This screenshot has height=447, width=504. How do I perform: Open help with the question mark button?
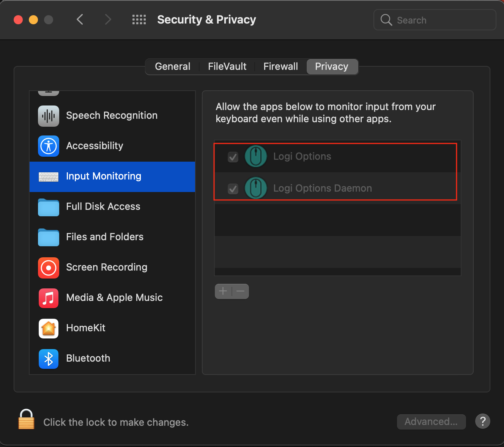tap(483, 421)
